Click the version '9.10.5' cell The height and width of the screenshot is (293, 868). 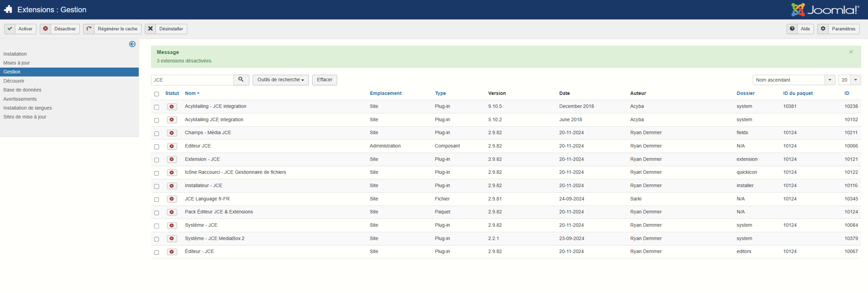point(495,106)
